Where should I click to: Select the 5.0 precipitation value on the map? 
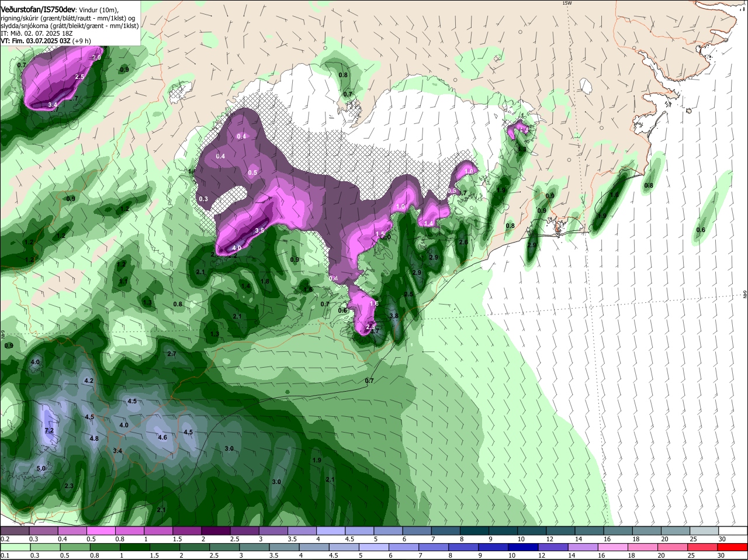click(41, 469)
